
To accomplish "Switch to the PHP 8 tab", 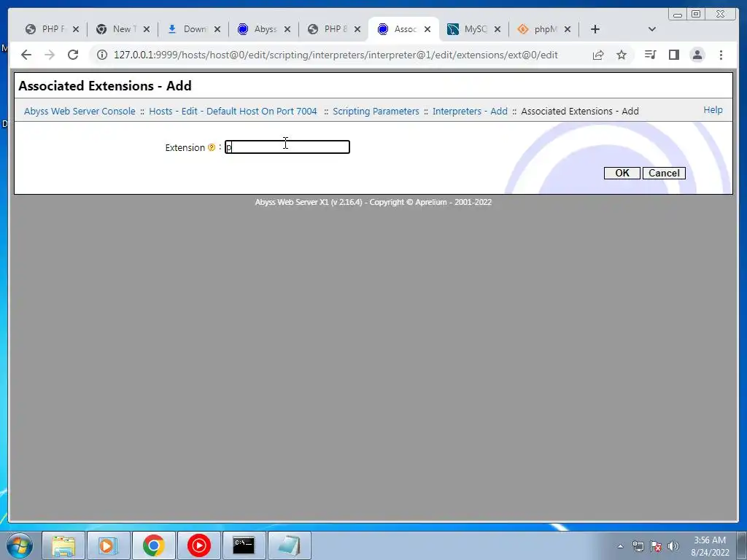I will point(328,29).
